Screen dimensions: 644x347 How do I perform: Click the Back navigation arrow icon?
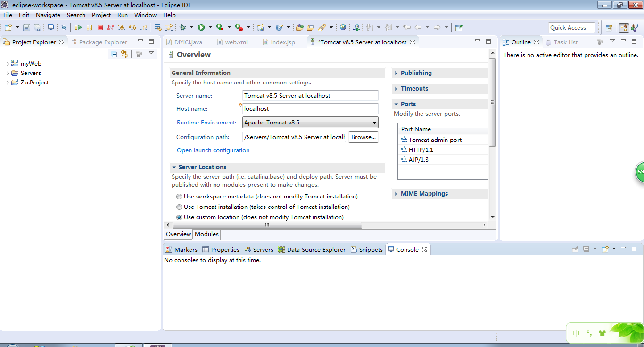[x=418, y=27]
